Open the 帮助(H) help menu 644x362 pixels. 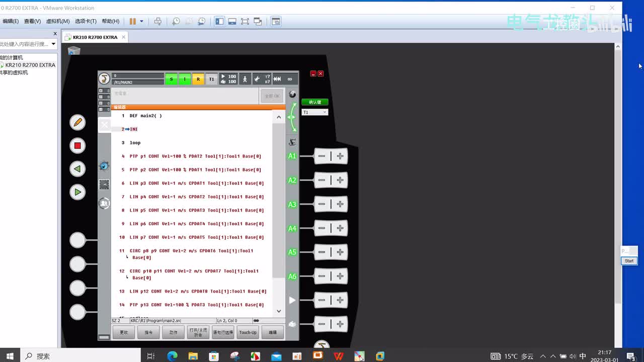tap(111, 21)
